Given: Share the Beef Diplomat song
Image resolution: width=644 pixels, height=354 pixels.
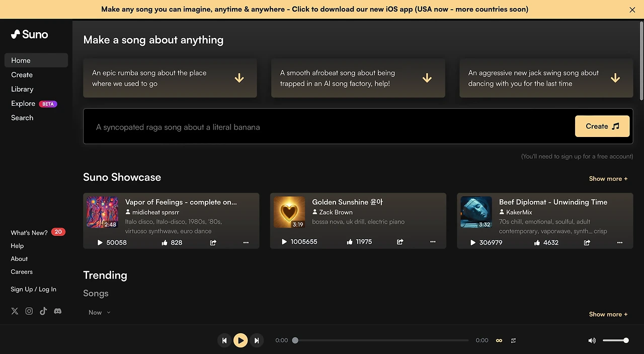Looking at the screenshot, I should click(587, 242).
